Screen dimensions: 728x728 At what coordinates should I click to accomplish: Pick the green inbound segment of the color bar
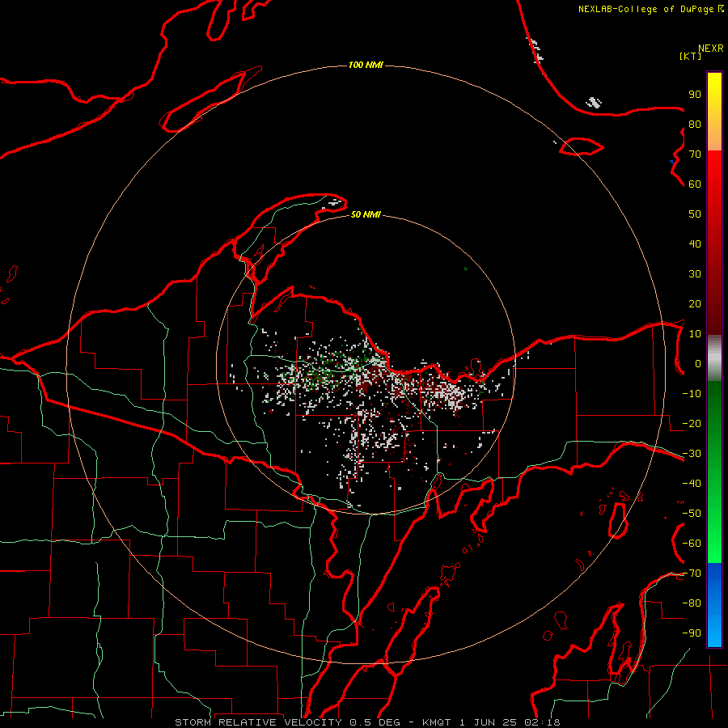click(714, 472)
